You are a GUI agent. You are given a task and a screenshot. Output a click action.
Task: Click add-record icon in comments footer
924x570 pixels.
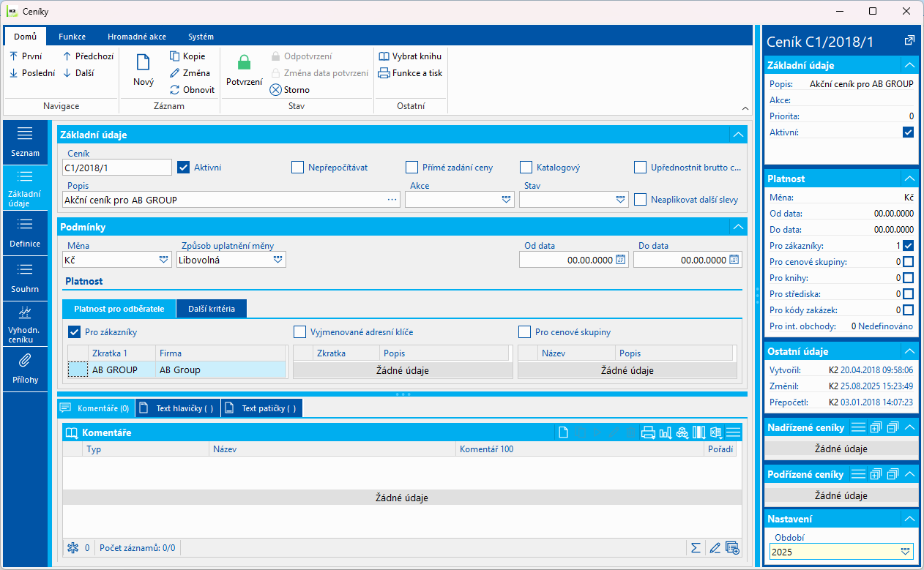pyautogui.click(x=732, y=547)
